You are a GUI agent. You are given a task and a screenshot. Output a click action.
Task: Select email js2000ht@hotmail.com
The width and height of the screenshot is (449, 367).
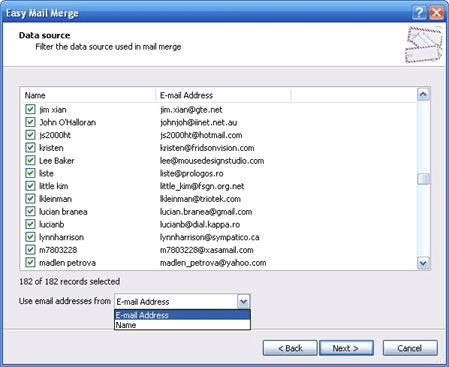201,135
